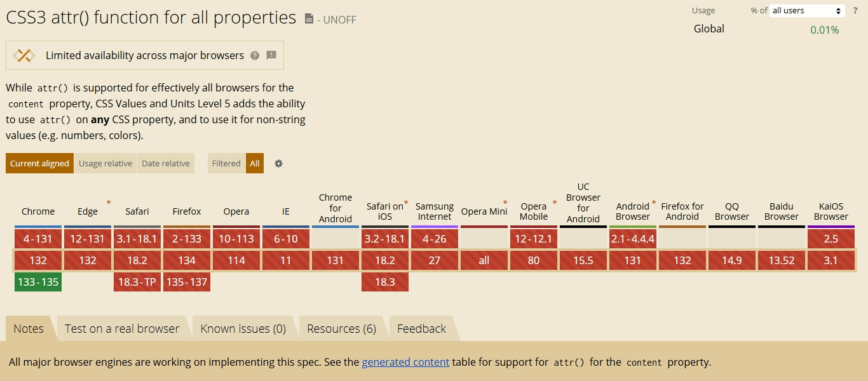Click the asterisk note beside Edge

pyautogui.click(x=109, y=203)
